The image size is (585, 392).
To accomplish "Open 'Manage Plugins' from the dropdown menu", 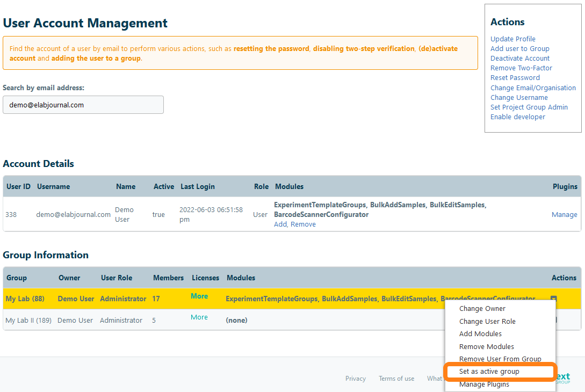I will point(484,384).
